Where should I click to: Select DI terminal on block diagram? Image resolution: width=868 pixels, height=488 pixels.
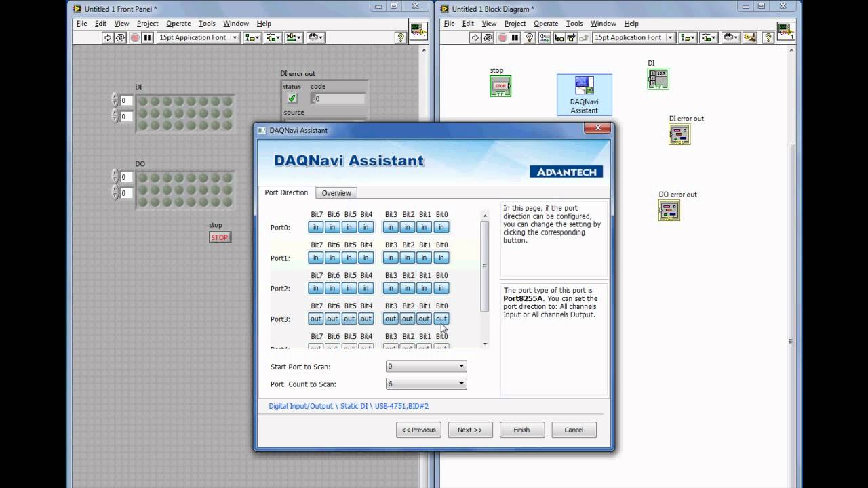point(658,79)
